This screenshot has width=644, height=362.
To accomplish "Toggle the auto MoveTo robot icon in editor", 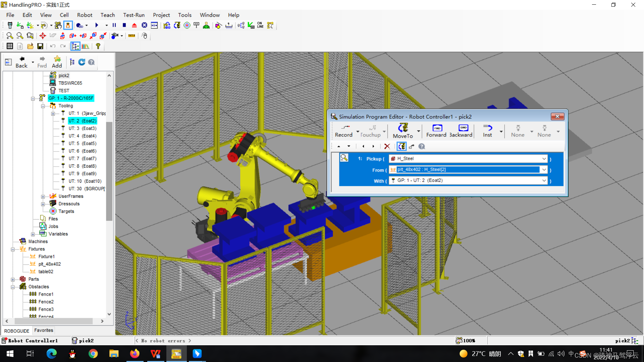I will pyautogui.click(x=401, y=146).
